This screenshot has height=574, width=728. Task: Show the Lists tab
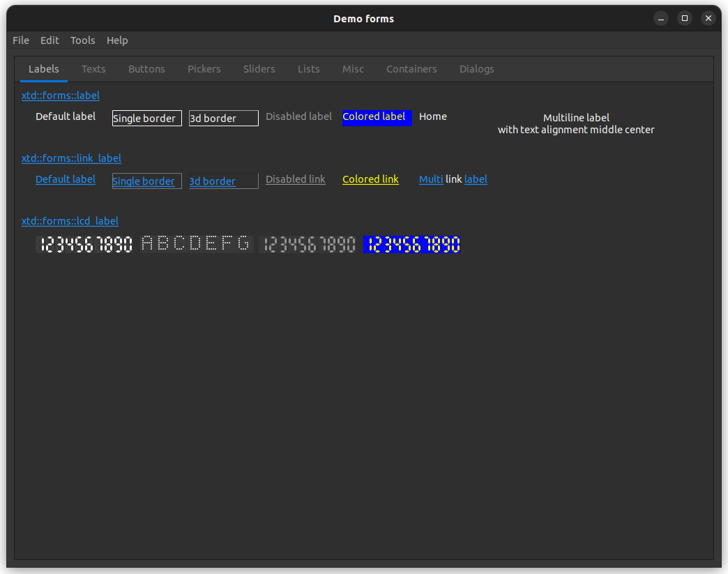point(308,69)
